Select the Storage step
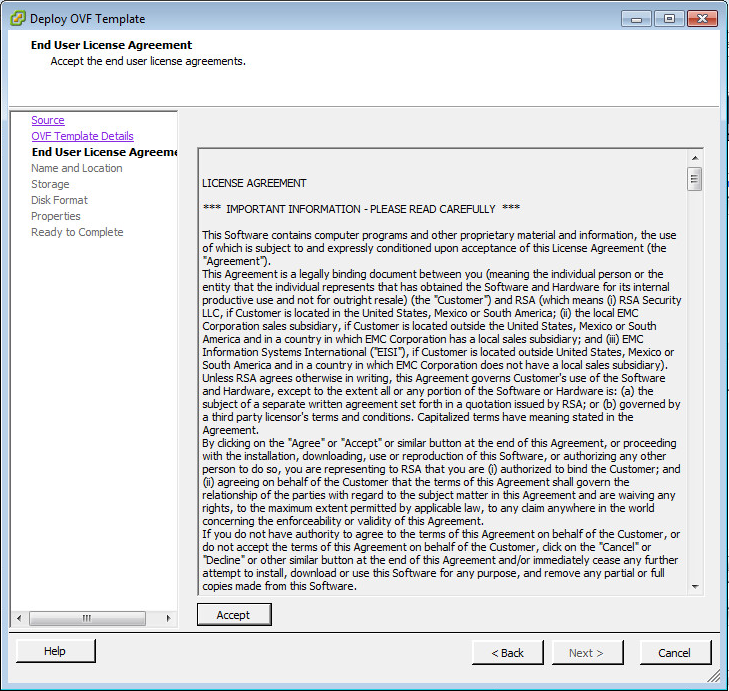 tap(50, 184)
